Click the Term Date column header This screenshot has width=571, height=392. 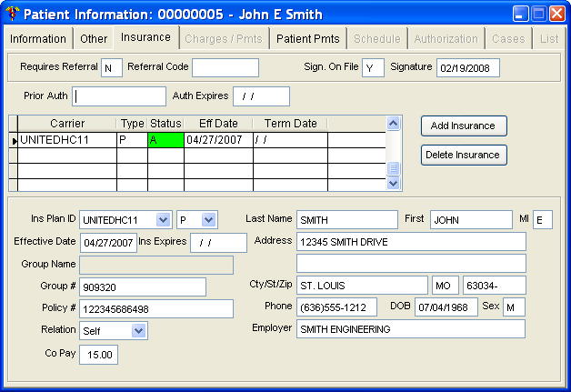click(x=290, y=124)
